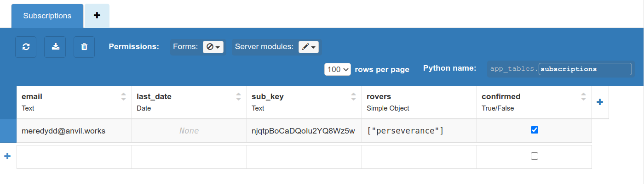The width and height of the screenshot is (644, 184).
Task: Edit the Python name subscriptions field
Action: coord(585,69)
